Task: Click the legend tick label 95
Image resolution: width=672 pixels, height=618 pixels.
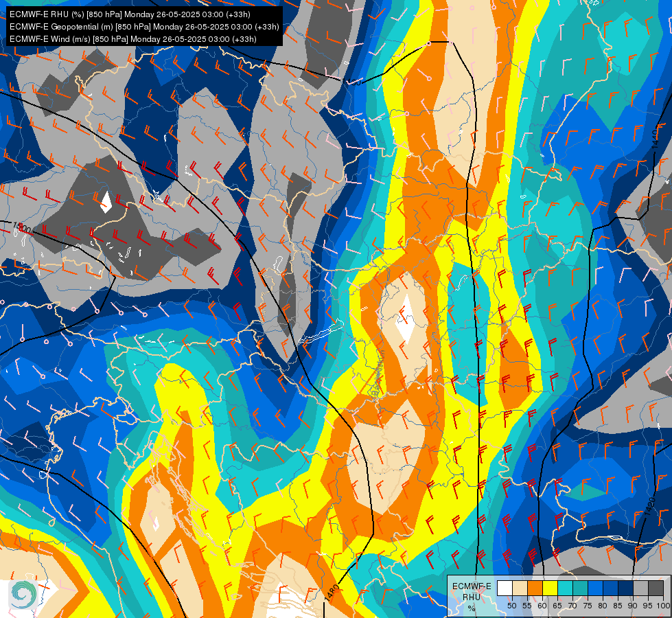Action: coord(648,606)
